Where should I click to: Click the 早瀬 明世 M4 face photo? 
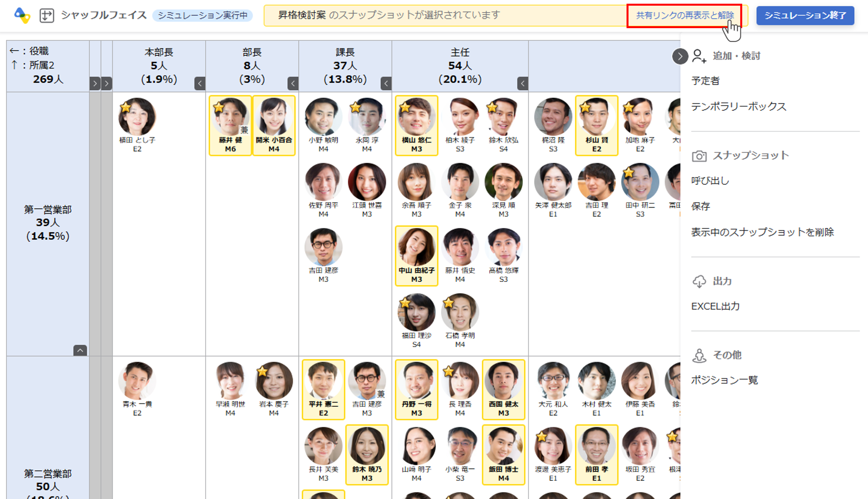tap(230, 380)
